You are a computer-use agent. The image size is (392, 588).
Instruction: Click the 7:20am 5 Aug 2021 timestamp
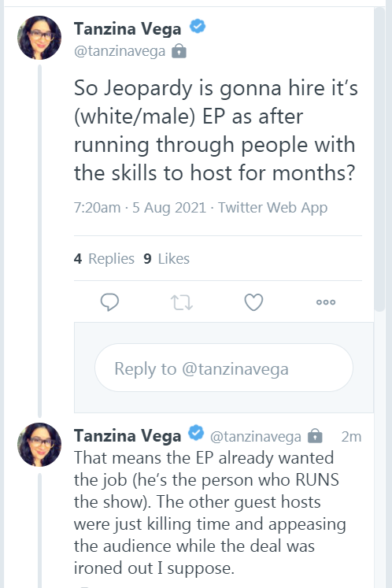pos(140,207)
